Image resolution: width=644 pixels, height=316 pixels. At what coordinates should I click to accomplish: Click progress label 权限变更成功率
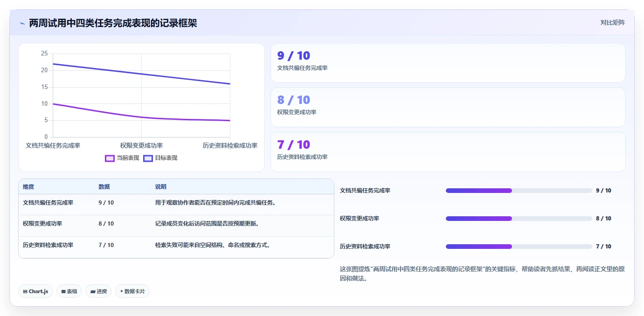360,219
